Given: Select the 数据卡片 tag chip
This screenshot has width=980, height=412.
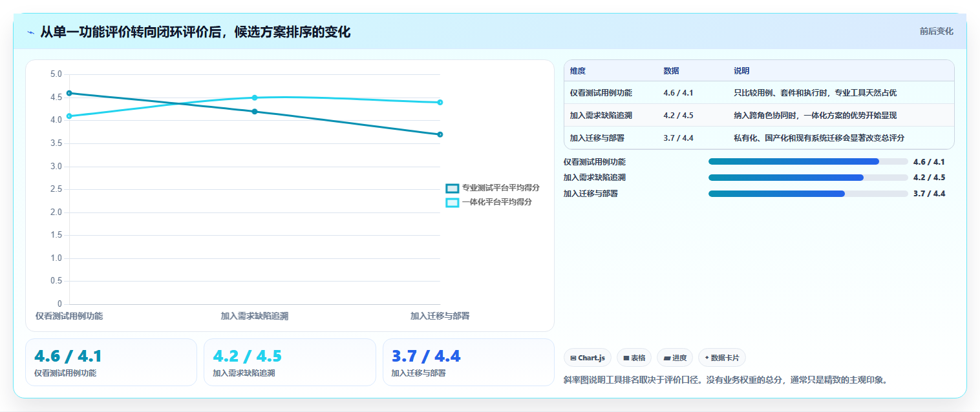Looking at the screenshot, I should point(721,358).
